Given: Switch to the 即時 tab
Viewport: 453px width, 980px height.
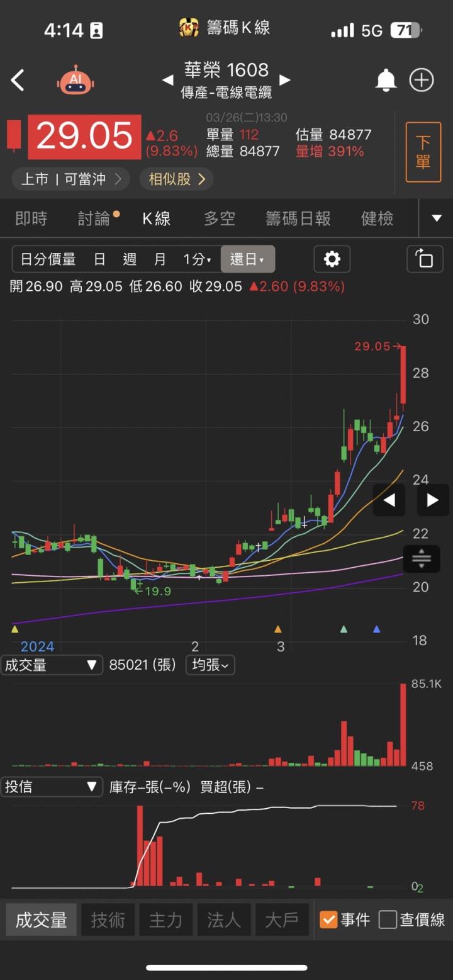Looking at the screenshot, I should point(31,218).
